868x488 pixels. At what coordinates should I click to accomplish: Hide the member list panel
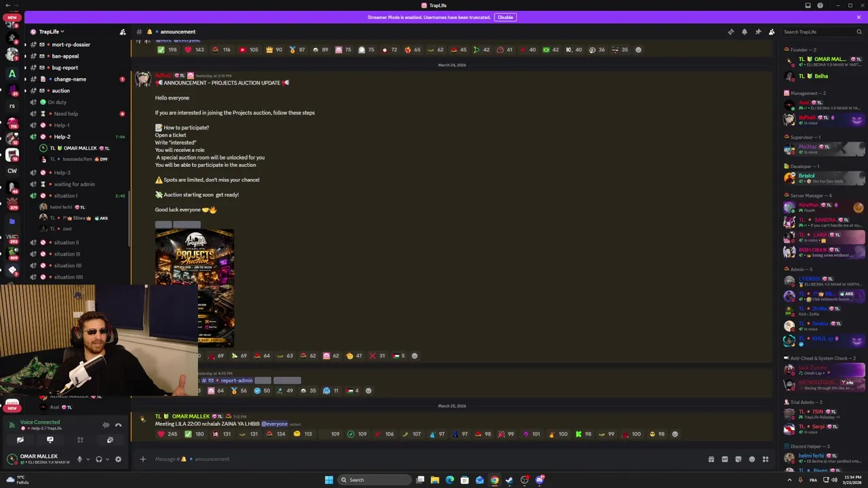coord(772,32)
